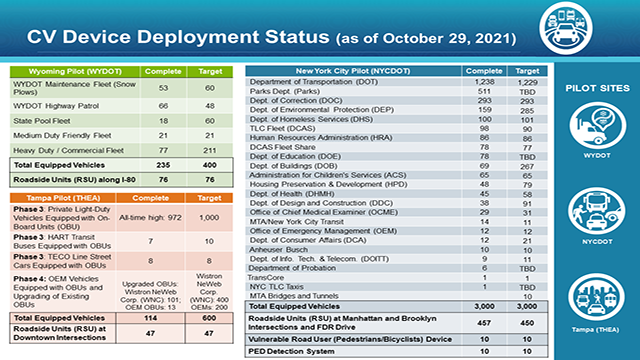Click 'Dept. of Consumer Affairs (DCA)' label
Viewport: 640px width, 360px height.
coord(308,240)
